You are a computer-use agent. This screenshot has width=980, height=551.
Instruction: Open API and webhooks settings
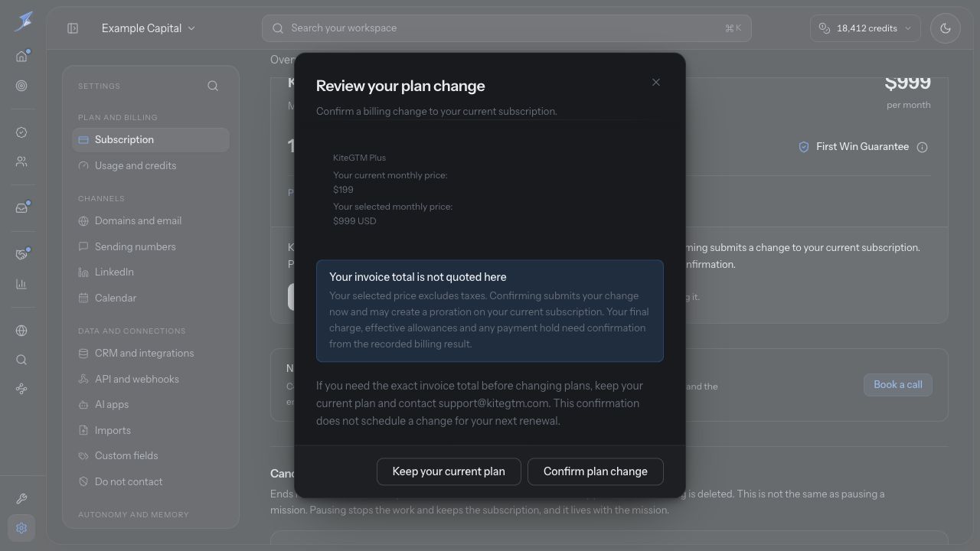point(151,379)
